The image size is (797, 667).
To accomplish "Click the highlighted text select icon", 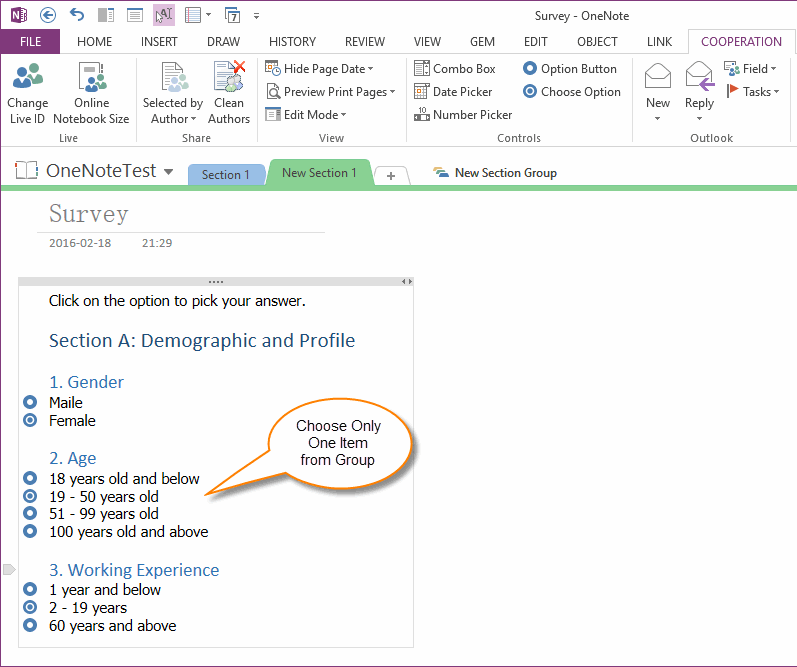I will pos(164,15).
